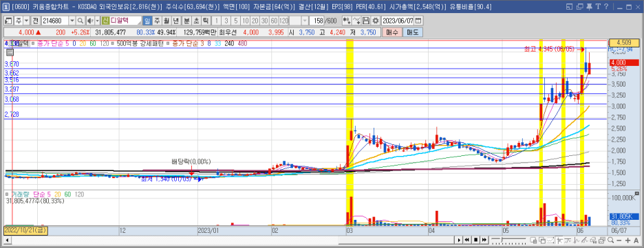
Task: Expand the dropdown arrow next to speaker icon
Action: click(x=97, y=21)
